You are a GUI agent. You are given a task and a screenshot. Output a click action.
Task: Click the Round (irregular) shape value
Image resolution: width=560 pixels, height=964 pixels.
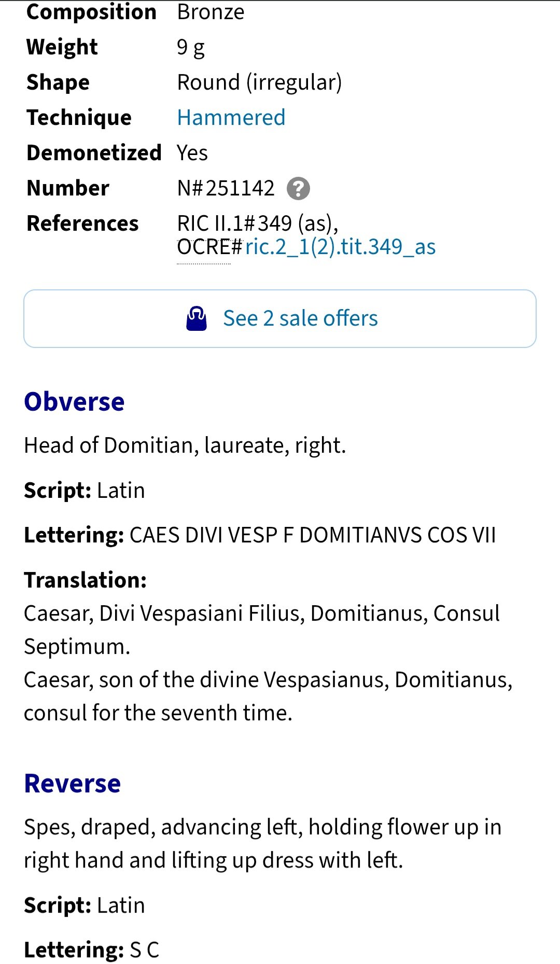click(259, 82)
